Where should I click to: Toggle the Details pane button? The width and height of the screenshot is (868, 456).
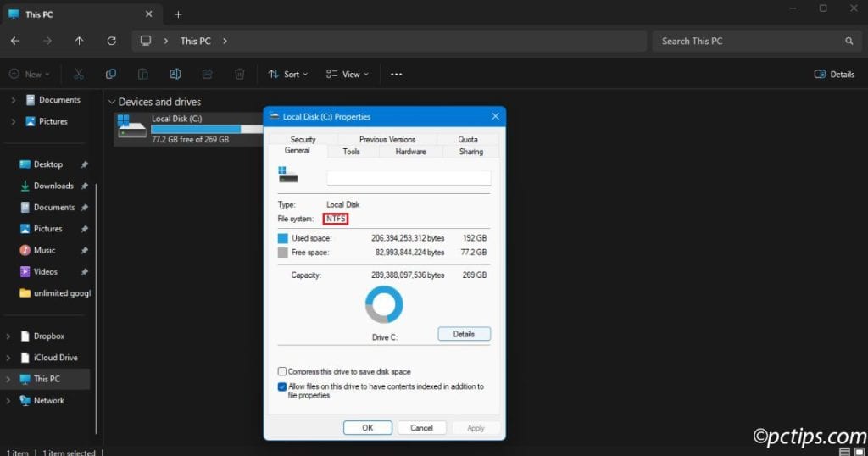(x=834, y=74)
